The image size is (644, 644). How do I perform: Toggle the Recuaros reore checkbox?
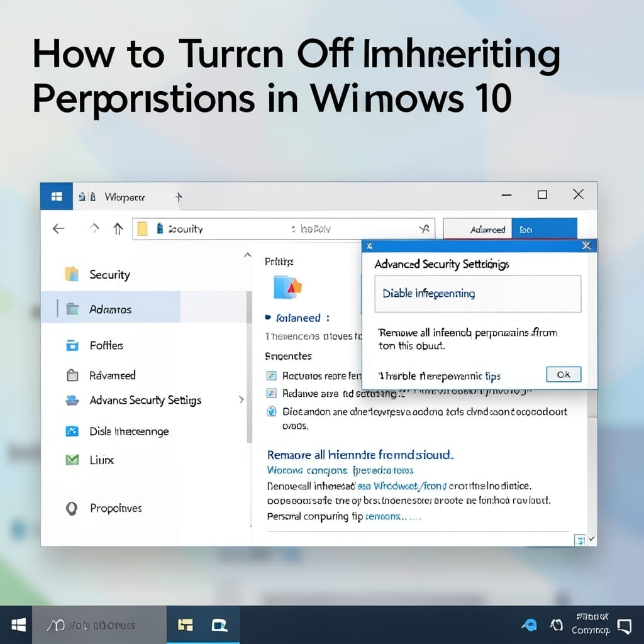tap(271, 375)
